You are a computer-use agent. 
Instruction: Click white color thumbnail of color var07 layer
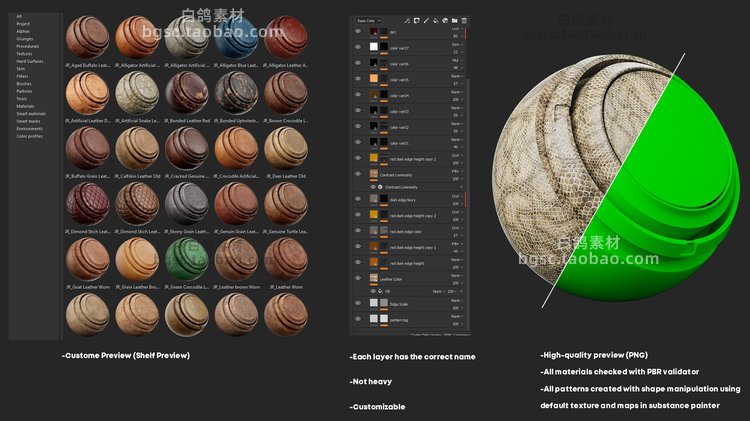click(374, 47)
